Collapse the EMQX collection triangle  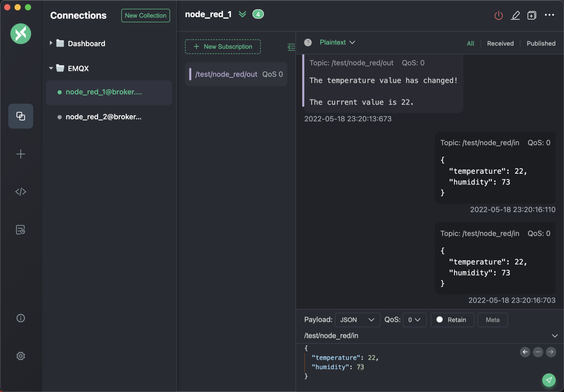[51, 68]
